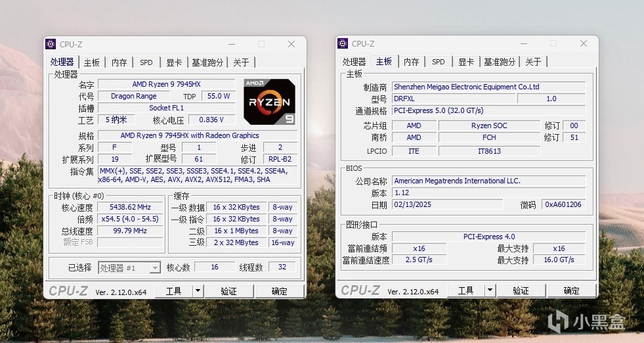The image size is (644, 343).
Task: Click 验证 button in right CPU-Z window
Action: click(521, 290)
